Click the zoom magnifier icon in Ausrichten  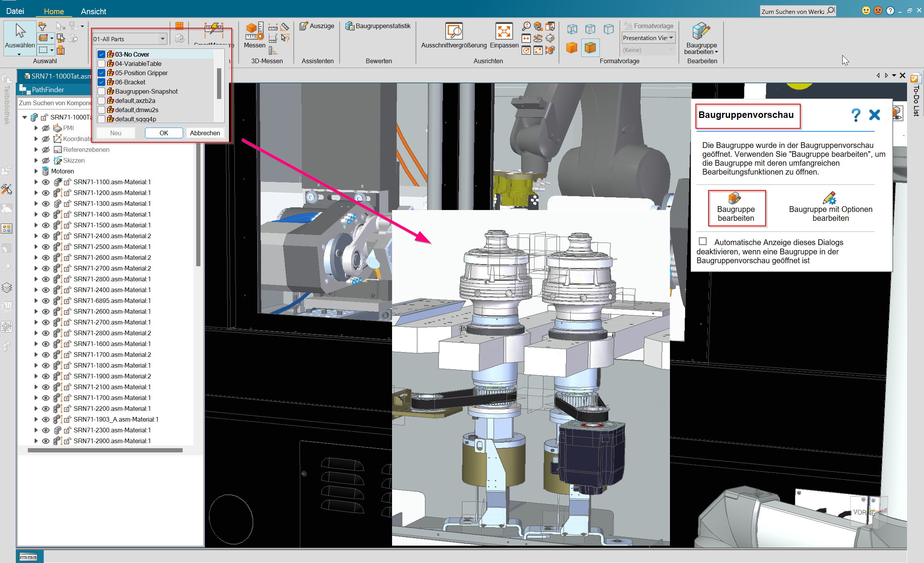click(x=526, y=26)
